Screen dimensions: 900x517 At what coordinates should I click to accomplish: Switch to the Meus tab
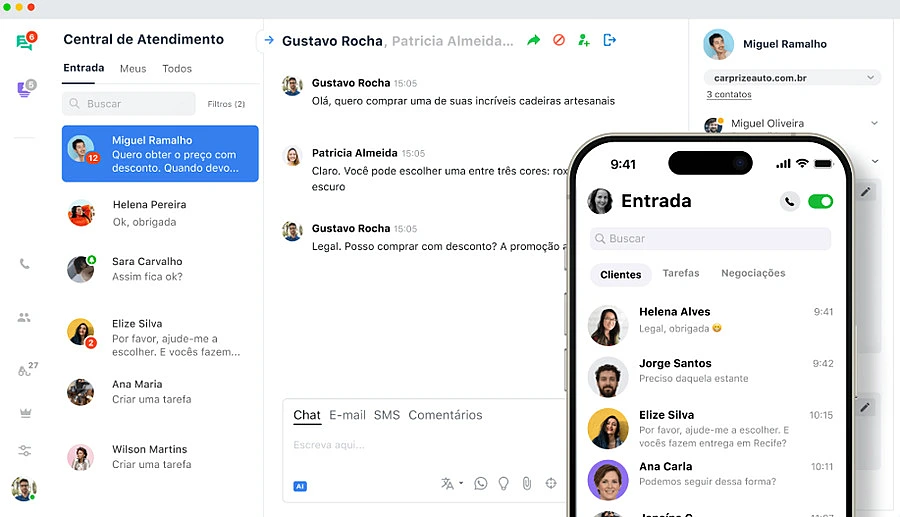(133, 69)
